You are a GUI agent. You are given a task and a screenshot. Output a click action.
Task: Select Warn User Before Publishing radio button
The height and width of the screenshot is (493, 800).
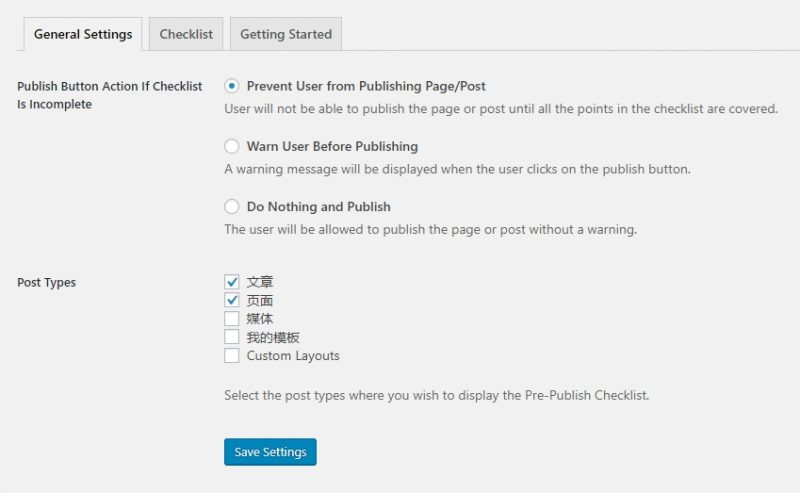pyautogui.click(x=232, y=146)
